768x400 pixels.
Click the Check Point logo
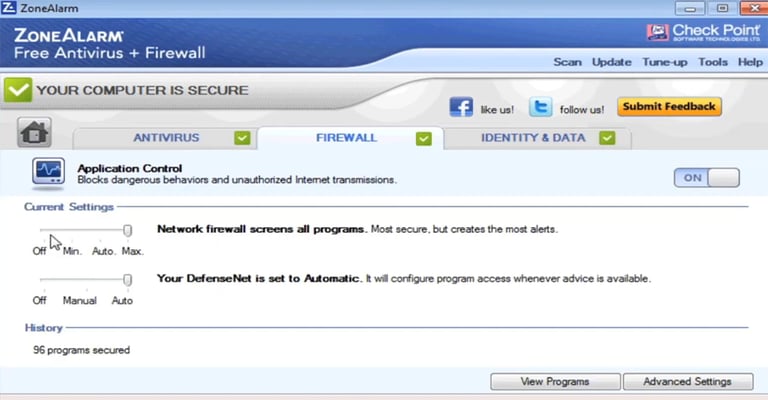coord(703,33)
